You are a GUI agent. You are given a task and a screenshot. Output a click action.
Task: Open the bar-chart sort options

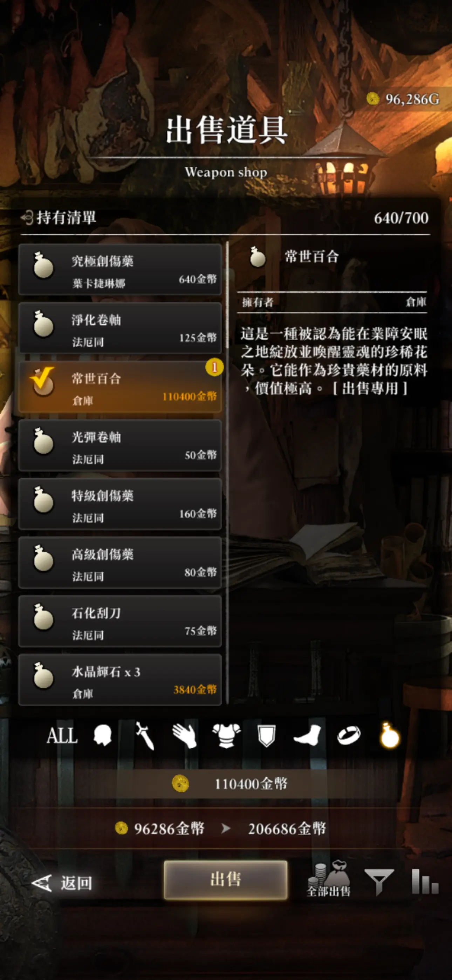click(425, 881)
